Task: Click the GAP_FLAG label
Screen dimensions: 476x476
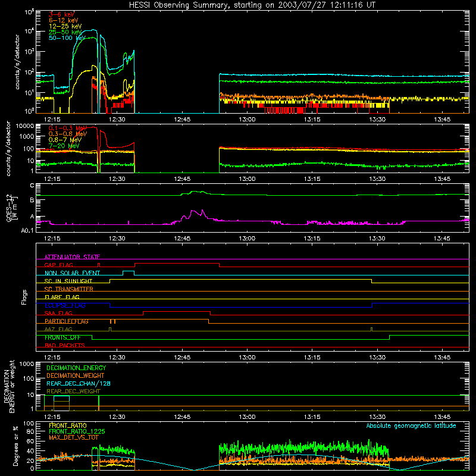Action: point(58,265)
